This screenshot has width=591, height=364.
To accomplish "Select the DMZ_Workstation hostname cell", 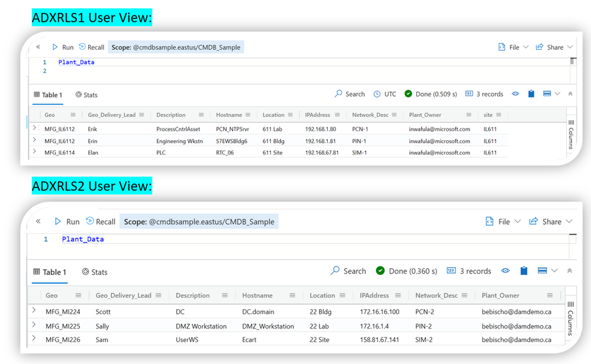I will click(x=268, y=326).
